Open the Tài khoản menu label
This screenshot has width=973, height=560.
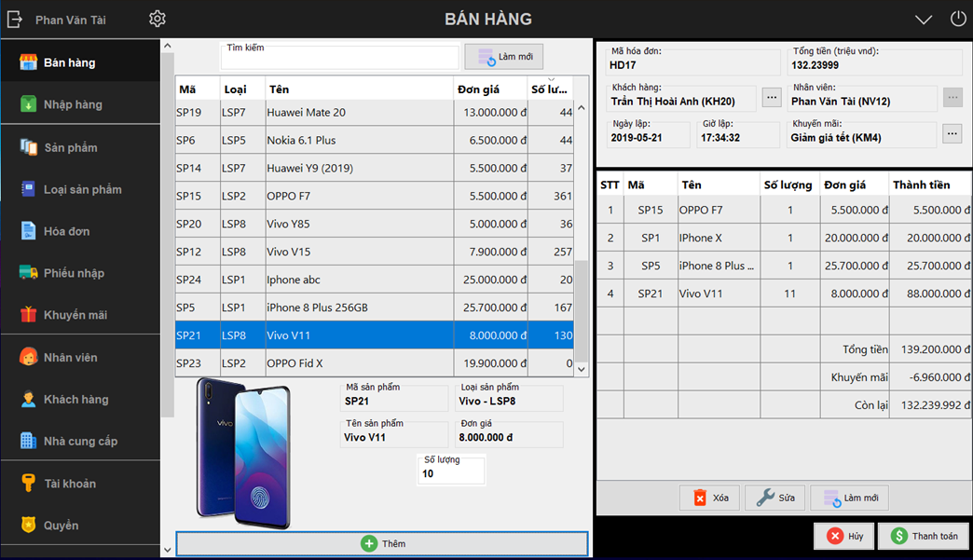(x=70, y=484)
